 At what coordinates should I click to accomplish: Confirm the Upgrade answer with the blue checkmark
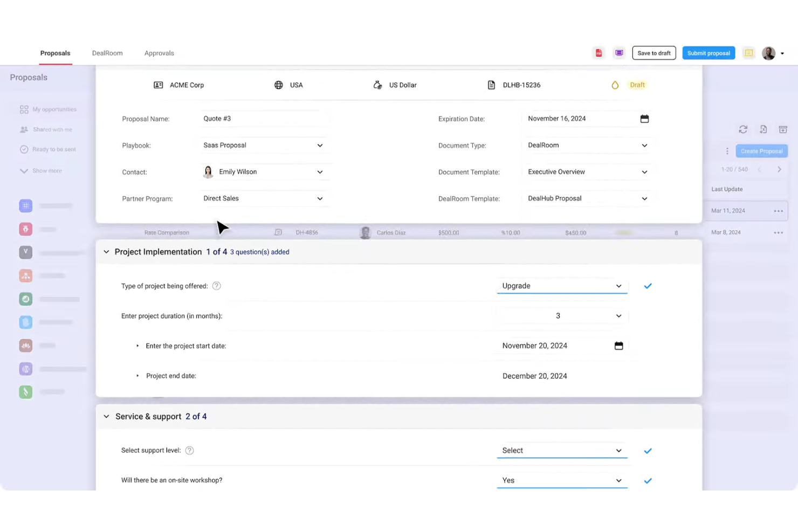click(648, 286)
